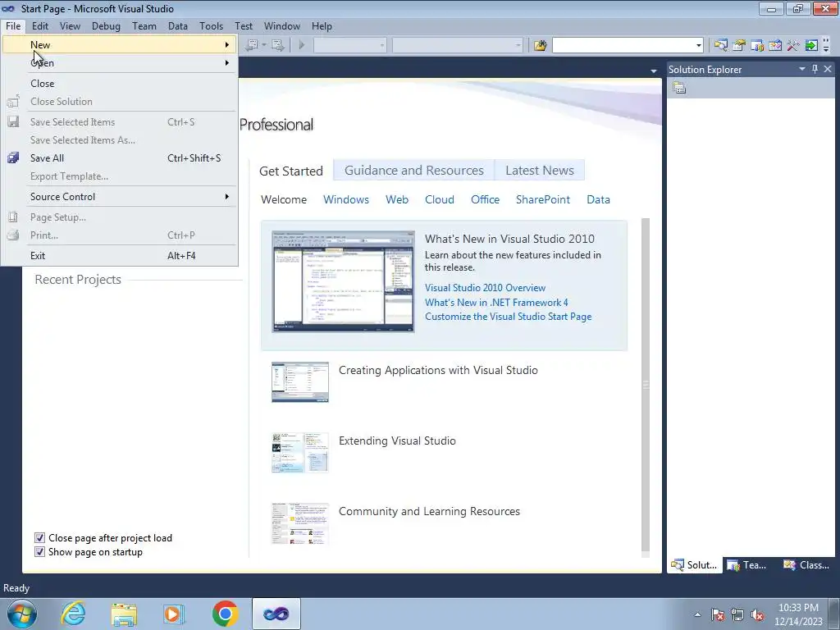Viewport: 840px width, 630px height.
Task: Open the Team menu
Action: click(144, 25)
